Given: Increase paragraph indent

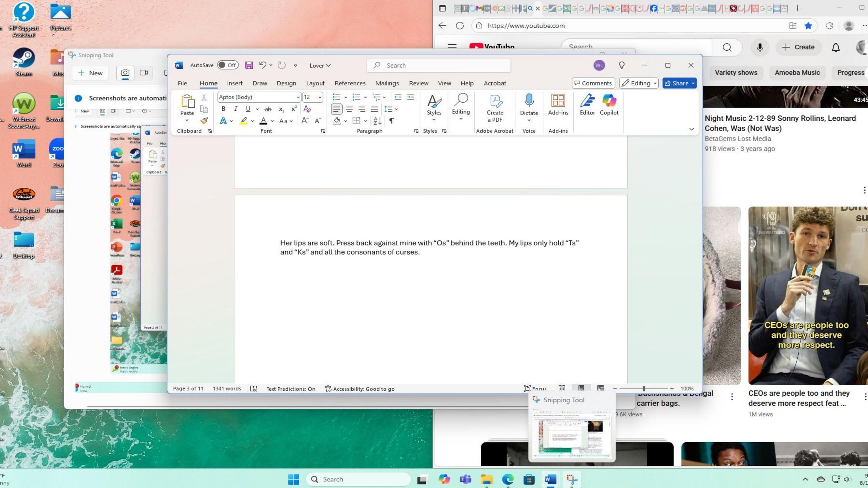Looking at the screenshot, I should click(x=410, y=97).
